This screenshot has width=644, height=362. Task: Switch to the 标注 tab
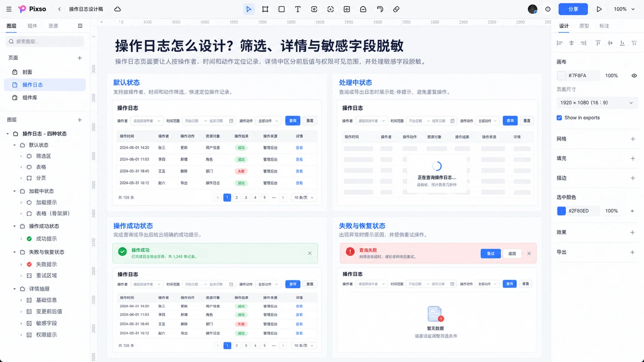click(604, 26)
